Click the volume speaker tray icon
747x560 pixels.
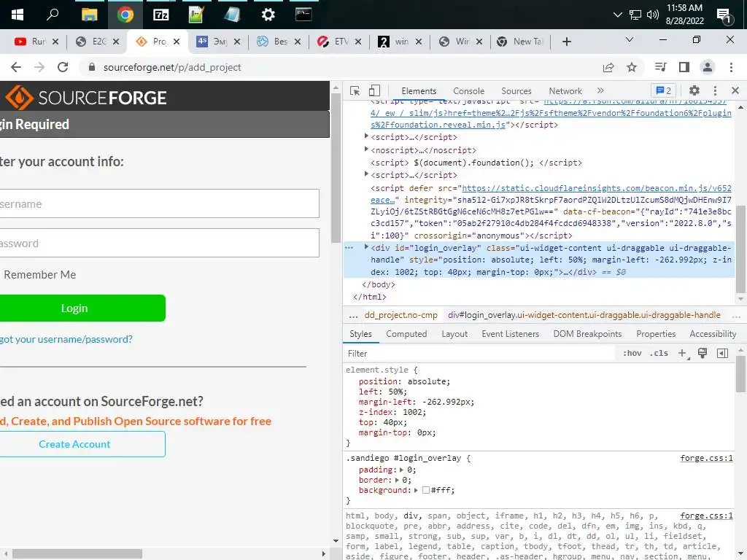653,15
